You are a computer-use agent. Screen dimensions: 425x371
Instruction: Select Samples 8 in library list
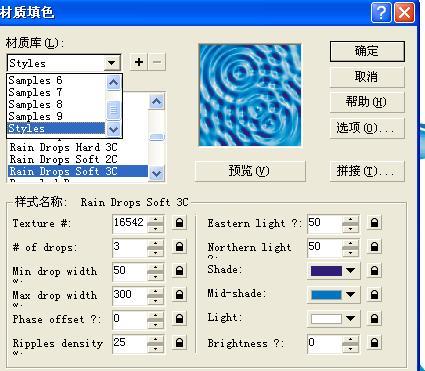pos(56,104)
